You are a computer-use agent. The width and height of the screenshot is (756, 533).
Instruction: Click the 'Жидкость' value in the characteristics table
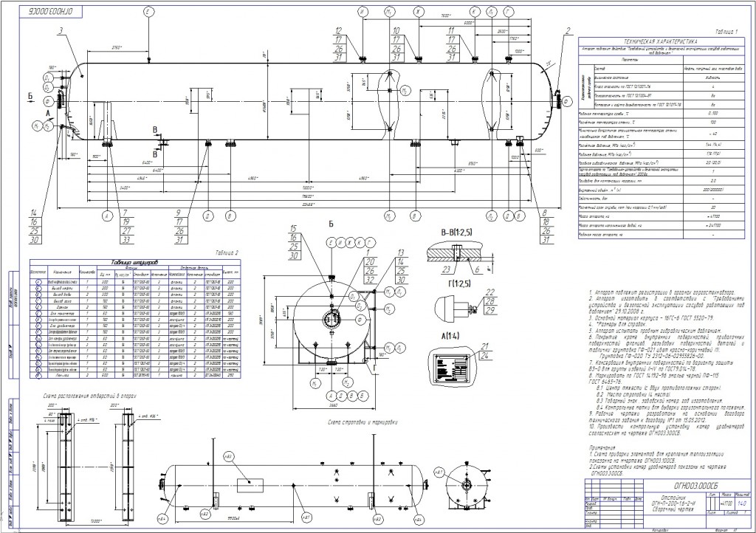point(712,78)
